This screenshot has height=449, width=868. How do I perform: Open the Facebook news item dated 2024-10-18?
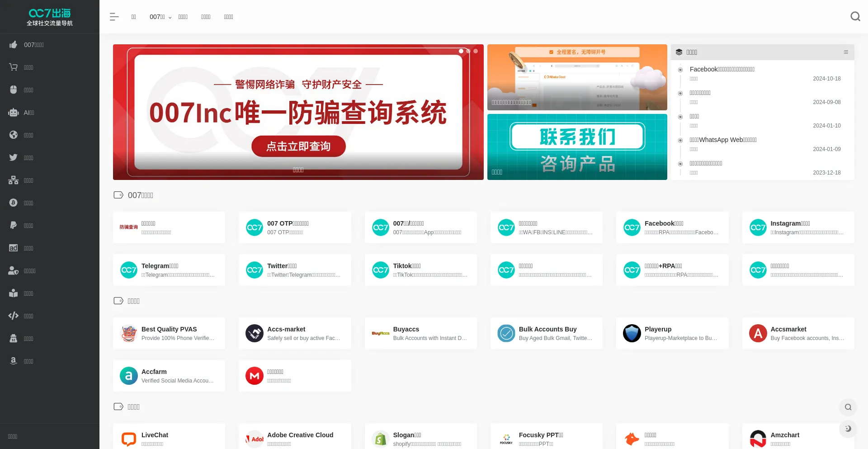pyautogui.click(x=722, y=69)
